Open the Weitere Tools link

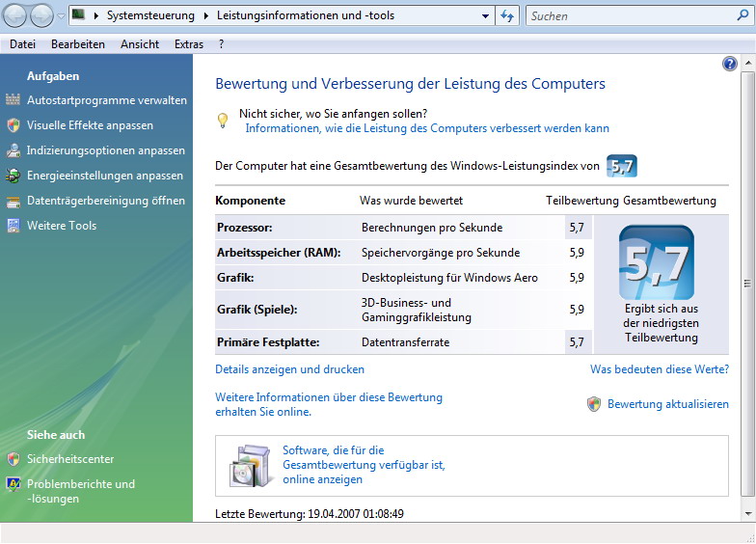(x=62, y=226)
